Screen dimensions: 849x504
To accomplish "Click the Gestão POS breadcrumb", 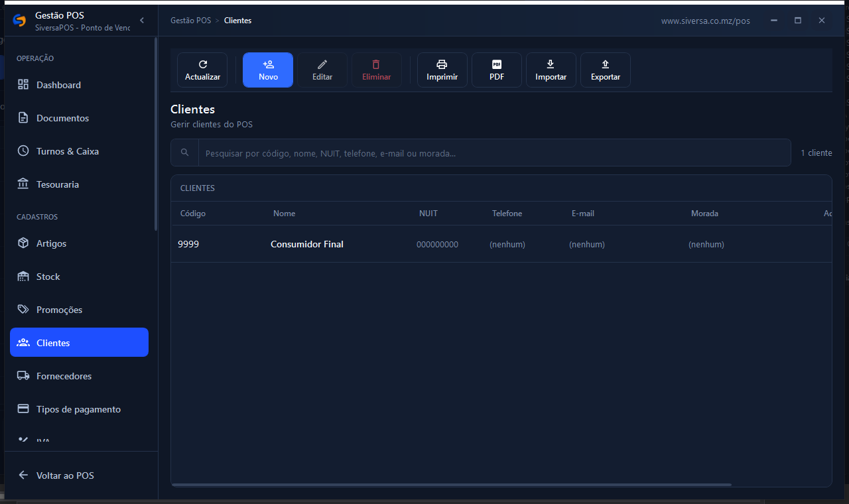I will point(190,21).
